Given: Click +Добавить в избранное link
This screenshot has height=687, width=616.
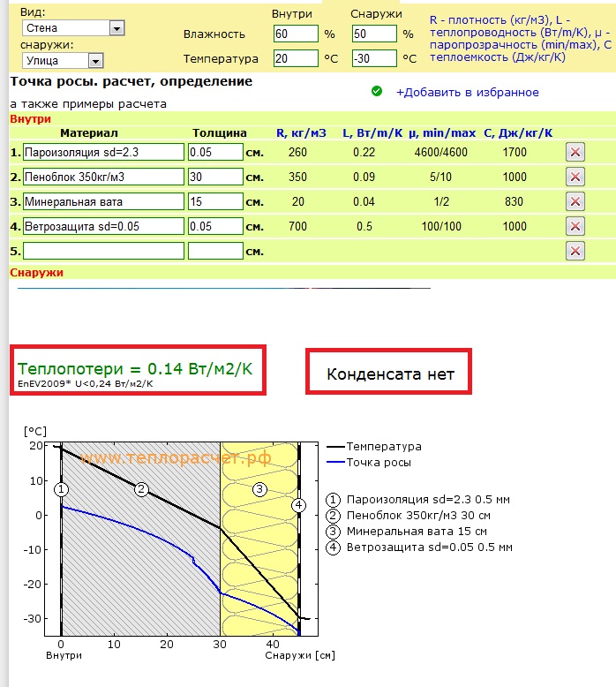Looking at the screenshot, I should click(467, 93).
